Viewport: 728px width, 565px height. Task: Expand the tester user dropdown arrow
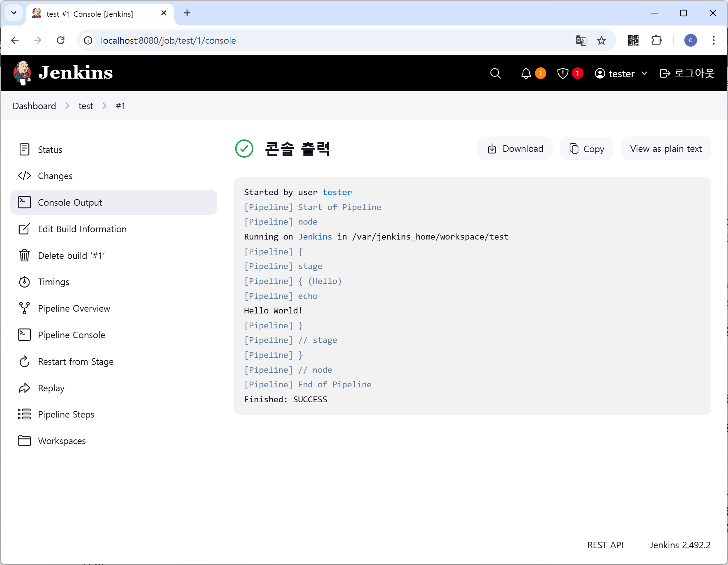pyautogui.click(x=644, y=74)
